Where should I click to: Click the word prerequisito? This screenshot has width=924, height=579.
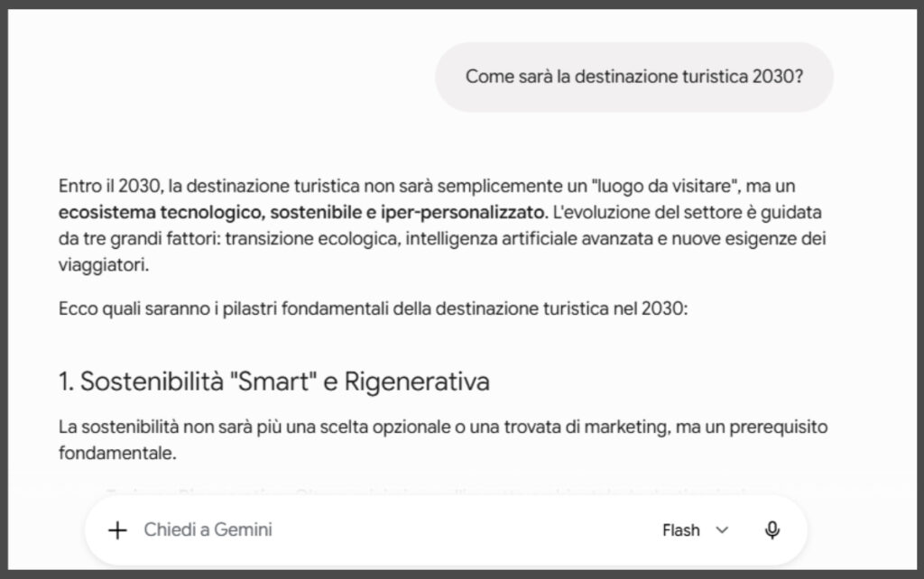(x=779, y=427)
